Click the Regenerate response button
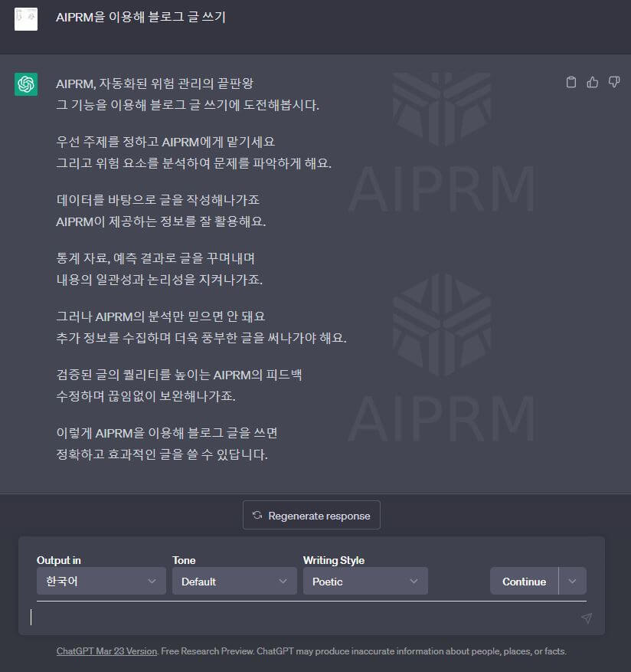631x672 pixels. coord(312,514)
